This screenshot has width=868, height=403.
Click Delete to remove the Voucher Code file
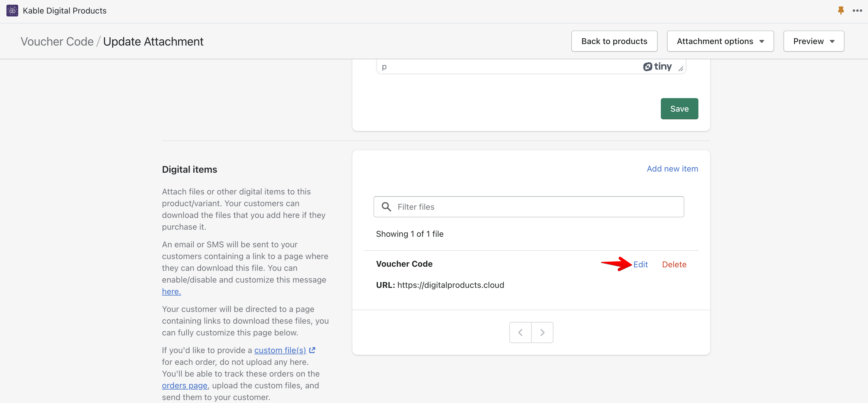coord(674,264)
